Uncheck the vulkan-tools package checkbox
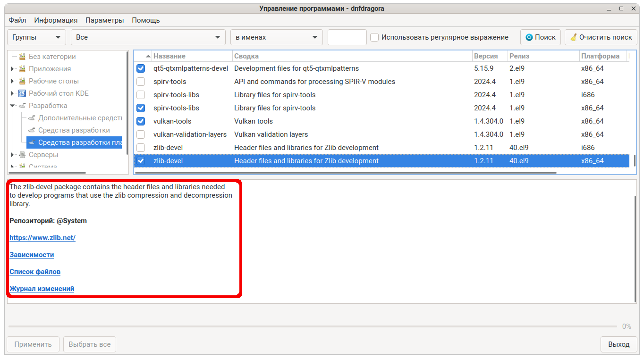Image resolution: width=644 pixels, height=359 pixels. [x=141, y=121]
